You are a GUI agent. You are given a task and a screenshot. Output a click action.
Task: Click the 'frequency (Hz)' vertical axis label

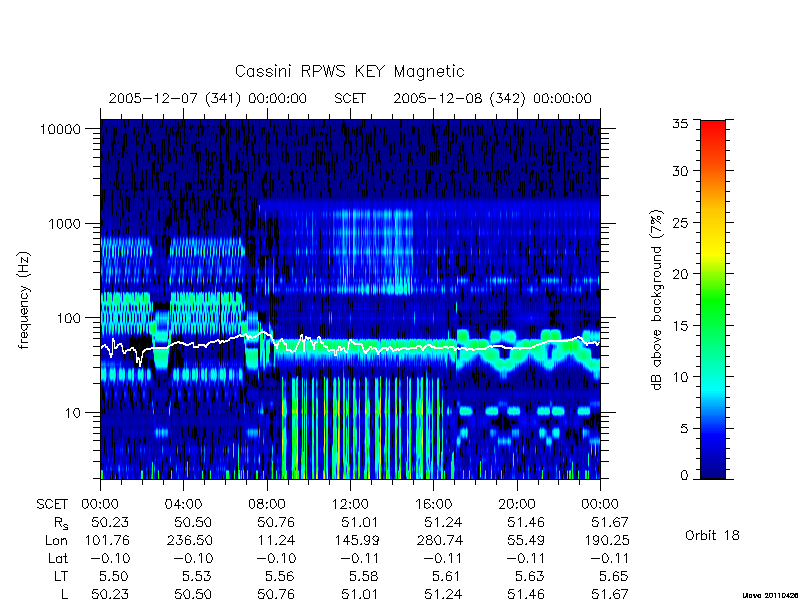point(24,300)
